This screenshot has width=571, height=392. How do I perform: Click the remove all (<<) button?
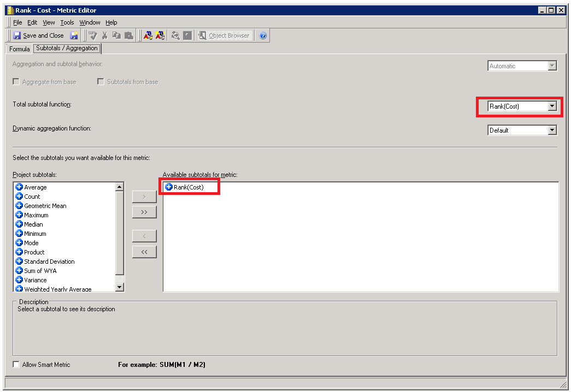144,252
